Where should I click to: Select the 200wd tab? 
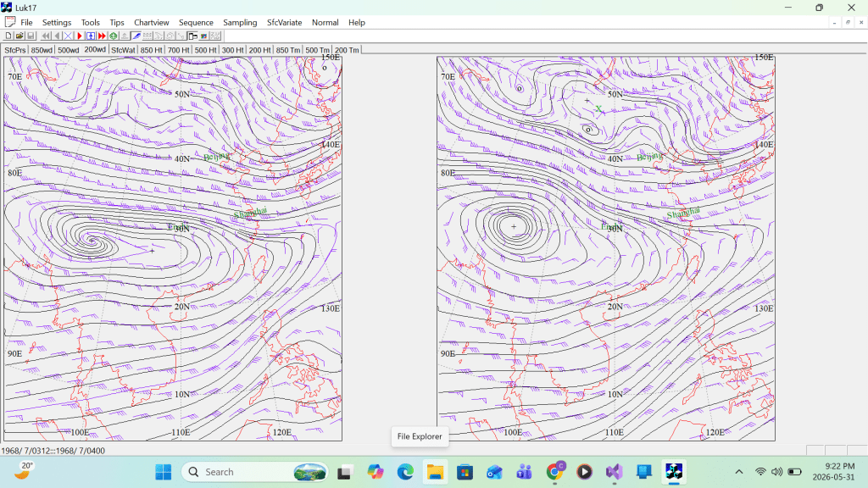pos(95,49)
